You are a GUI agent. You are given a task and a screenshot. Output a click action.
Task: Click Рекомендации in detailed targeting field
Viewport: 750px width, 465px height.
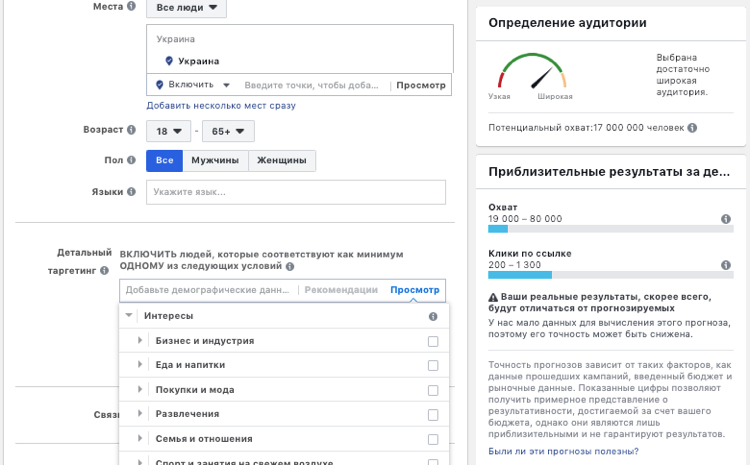[x=341, y=290]
